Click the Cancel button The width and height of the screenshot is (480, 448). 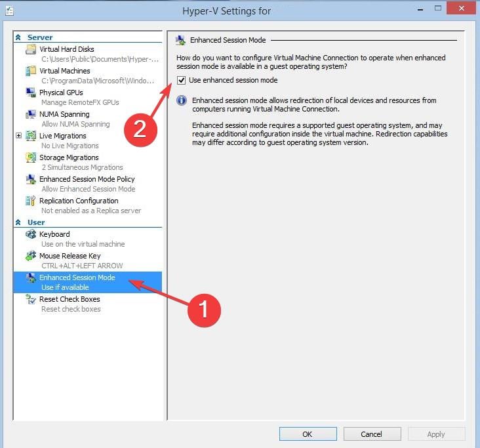(x=372, y=434)
